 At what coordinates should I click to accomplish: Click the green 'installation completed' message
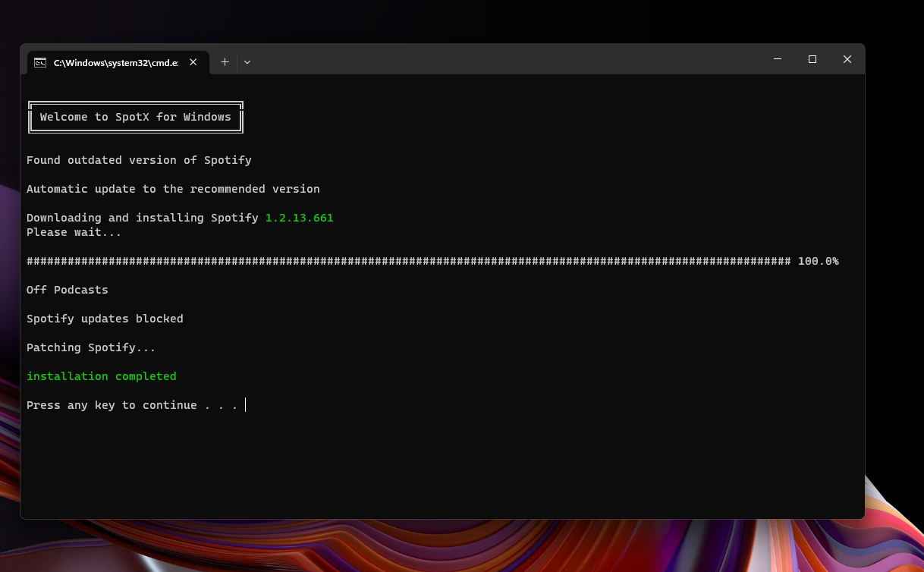(x=102, y=376)
